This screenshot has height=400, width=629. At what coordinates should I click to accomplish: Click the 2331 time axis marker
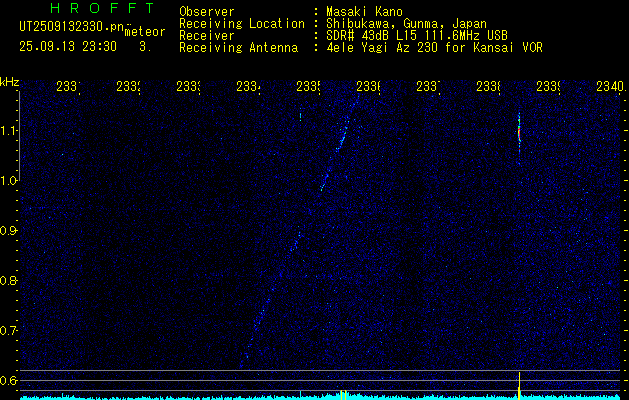[x=68, y=87]
